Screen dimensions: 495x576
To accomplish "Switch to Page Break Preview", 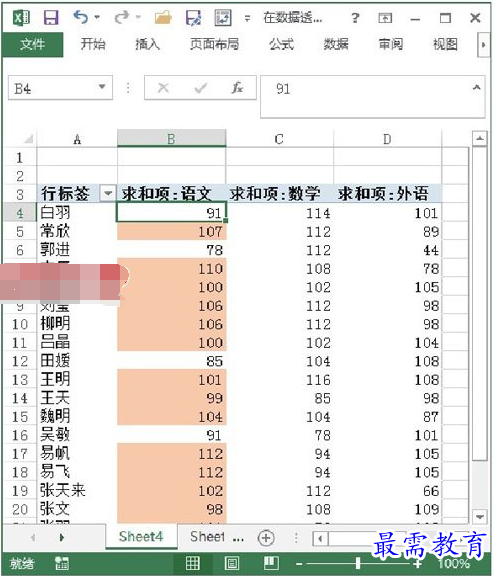I will (x=271, y=563).
